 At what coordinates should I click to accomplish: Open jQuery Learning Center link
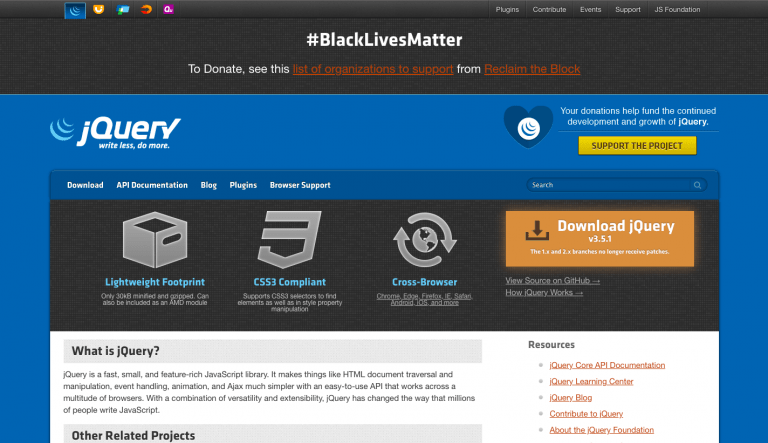point(591,381)
